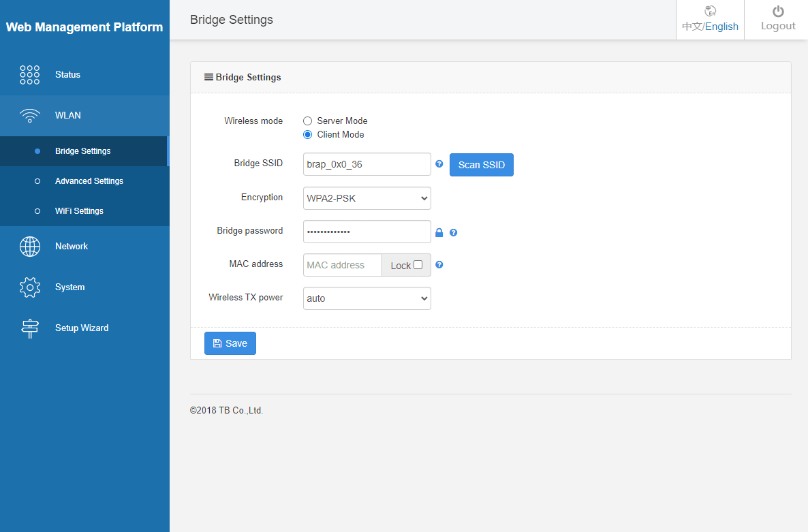This screenshot has width=808, height=532.
Task: Select the Server Mode radio button
Action: pos(308,121)
